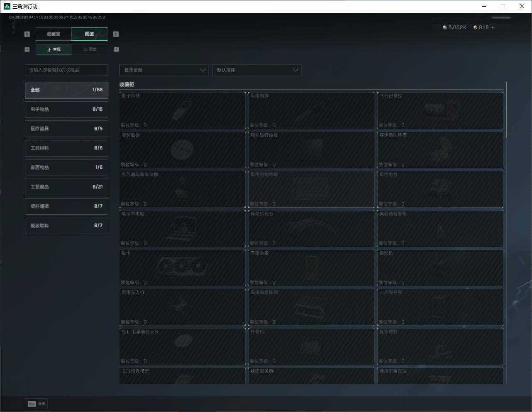The image size is (532, 412).
Task: Filter by 工具材料 category
Action: (x=66, y=148)
